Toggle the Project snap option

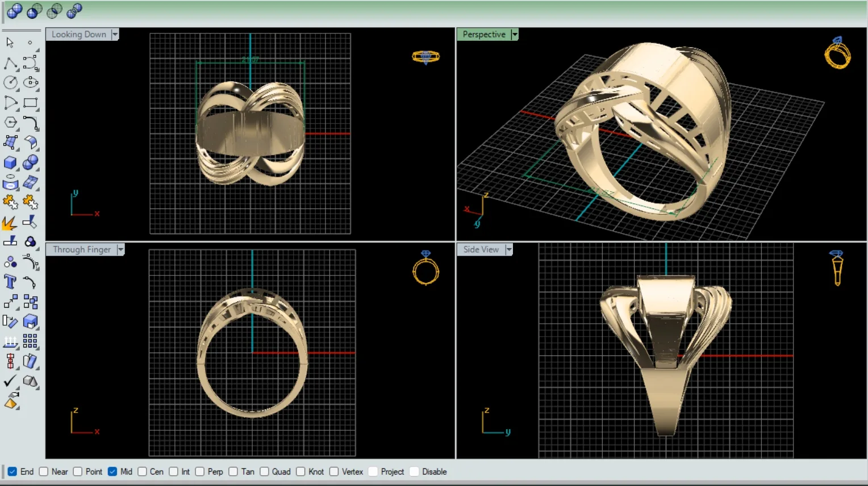point(373,472)
